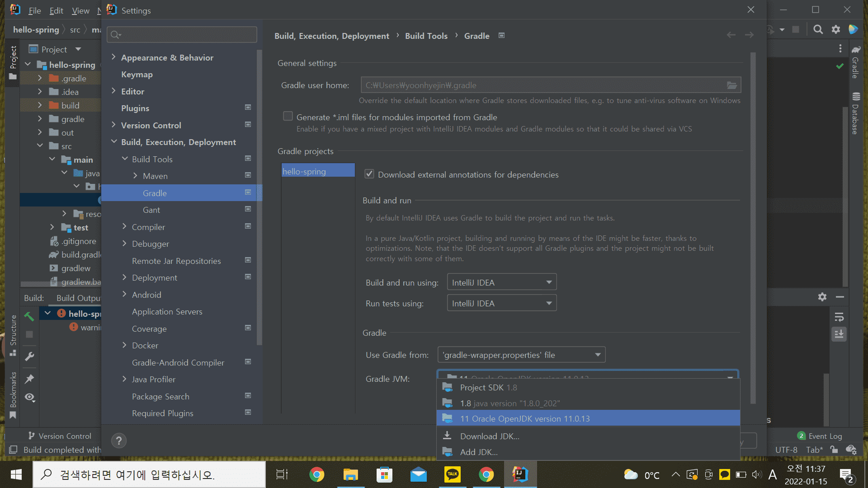Click the forward navigation arrow in Settings
Image resolution: width=868 pixels, height=488 pixels.
(749, 35)
